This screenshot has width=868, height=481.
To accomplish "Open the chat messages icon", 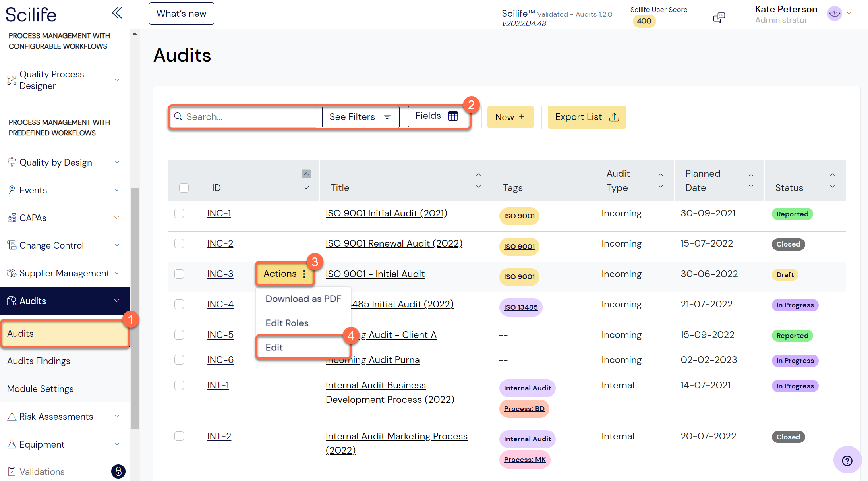I will point(719,17).
